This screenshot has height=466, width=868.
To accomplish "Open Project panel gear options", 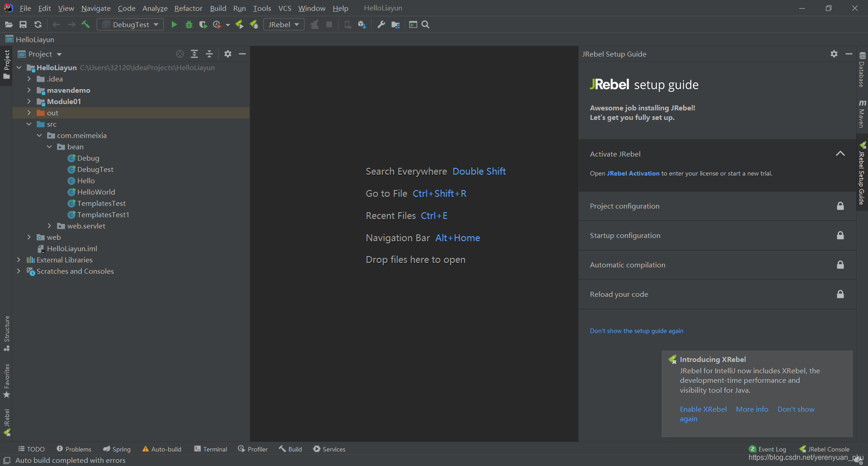I will coord(228,54).
